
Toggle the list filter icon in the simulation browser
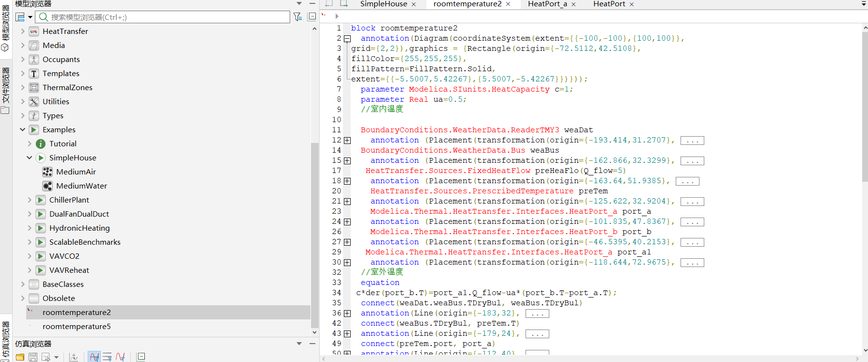[x=107, y=357]
